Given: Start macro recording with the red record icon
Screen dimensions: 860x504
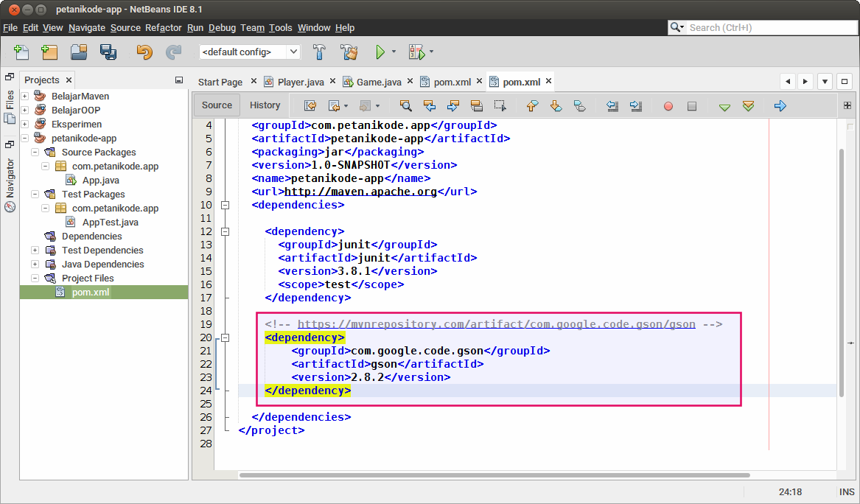Looking at the screenshot, I should point(668,105).
